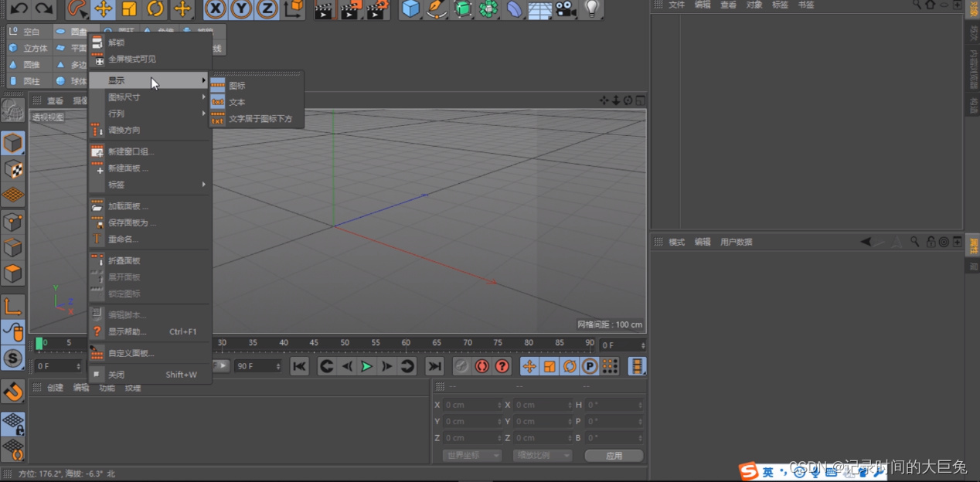Select 调换方向 in the context menu
The image size is (980, 482).
click(150, 130)
